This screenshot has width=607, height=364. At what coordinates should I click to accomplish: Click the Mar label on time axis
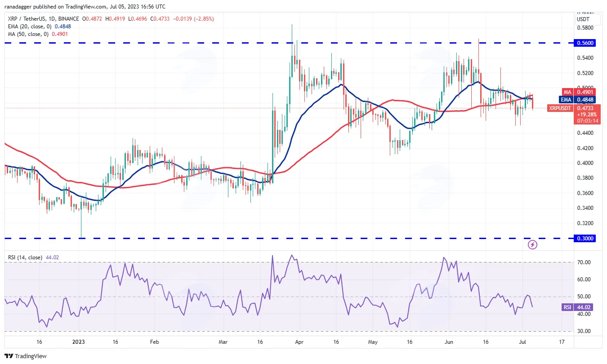[223, 342]
